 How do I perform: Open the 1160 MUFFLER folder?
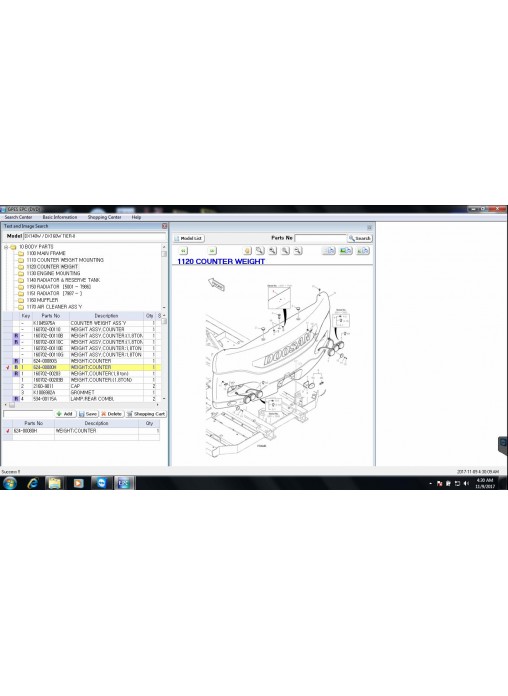pos(42,300)
